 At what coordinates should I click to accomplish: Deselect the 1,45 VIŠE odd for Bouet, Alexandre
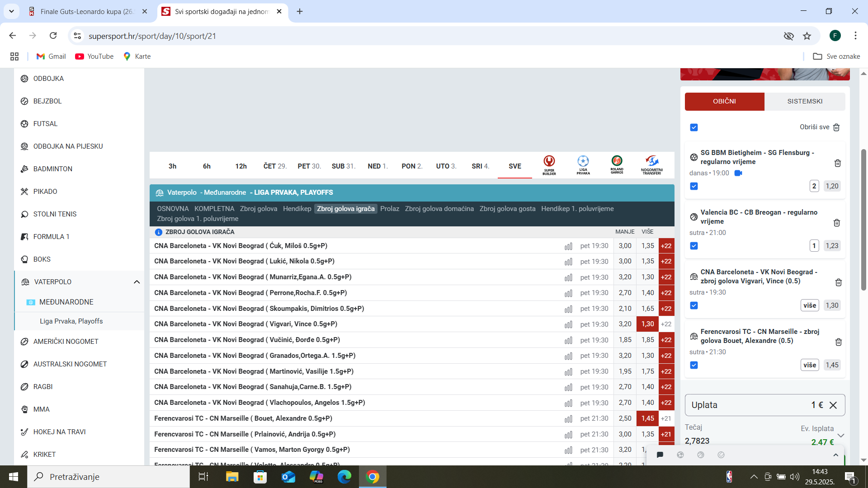(647, 418)
